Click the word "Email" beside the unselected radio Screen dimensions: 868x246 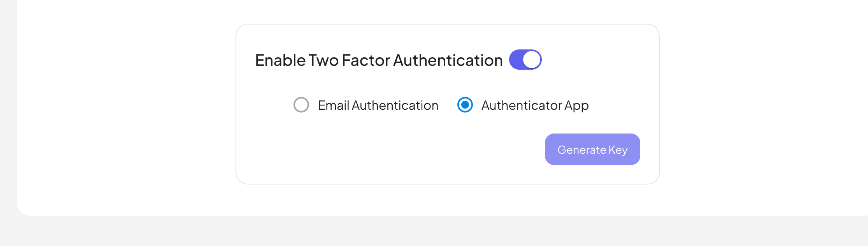[333, 105]
